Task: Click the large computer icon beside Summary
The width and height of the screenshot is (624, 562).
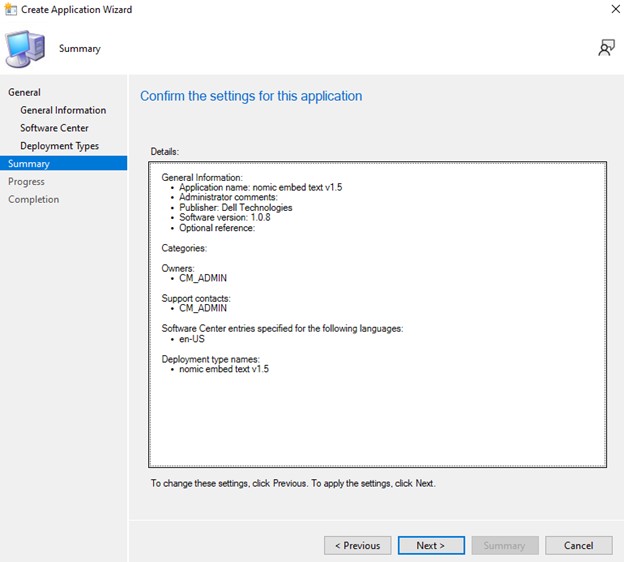Action: click(25, 48)
